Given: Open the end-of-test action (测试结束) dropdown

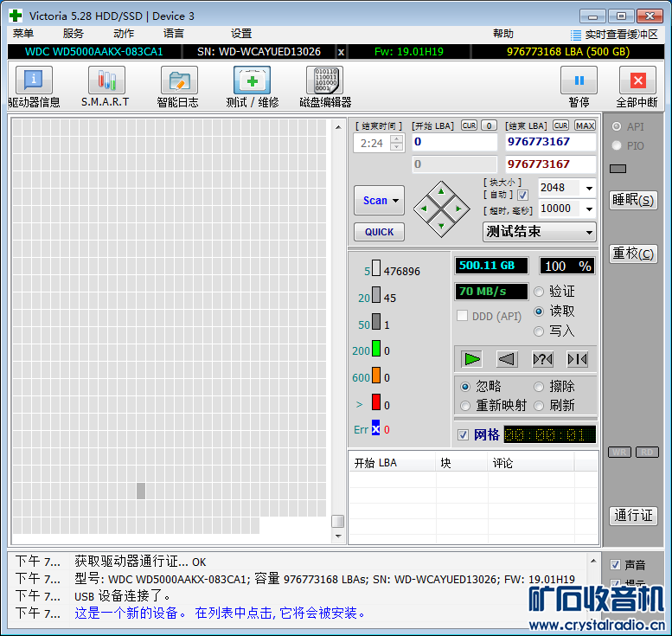Looking at the screenshot, I should (539, 232).
